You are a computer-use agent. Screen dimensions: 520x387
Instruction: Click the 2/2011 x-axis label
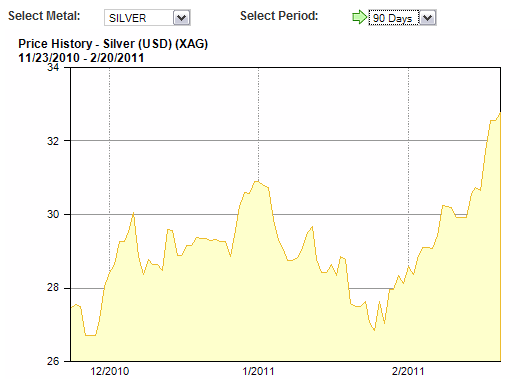tap(408, 371)
